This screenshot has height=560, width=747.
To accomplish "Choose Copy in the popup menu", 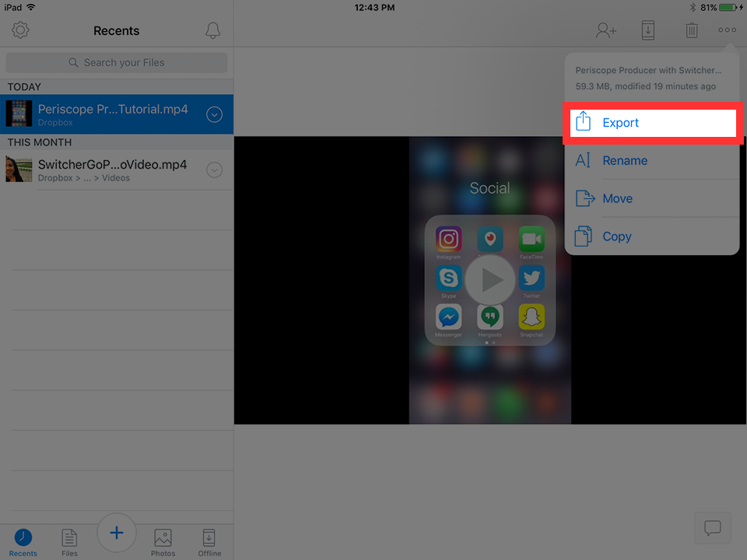I will coord(616,236).
